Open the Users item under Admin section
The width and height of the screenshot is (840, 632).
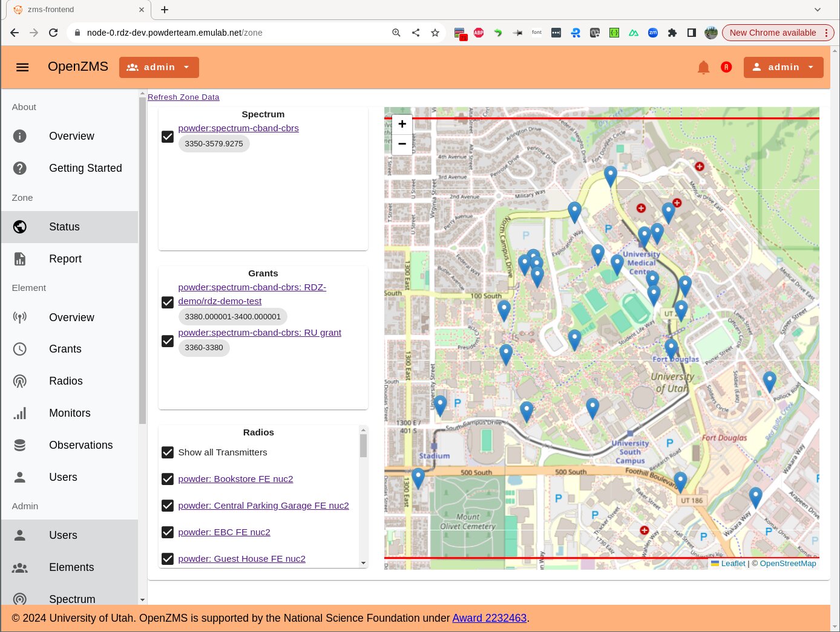[70, 535]
